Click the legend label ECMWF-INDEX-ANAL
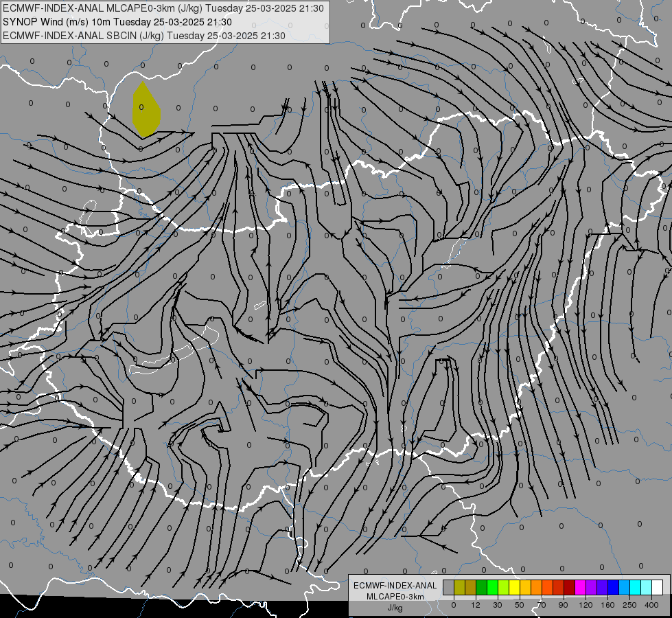This screenshot has height=618, width=672. coord(395,586)
